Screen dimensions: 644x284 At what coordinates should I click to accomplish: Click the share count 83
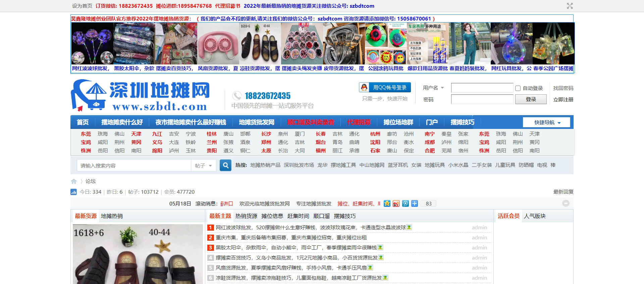pyautogui.click(x=429, y=203)
